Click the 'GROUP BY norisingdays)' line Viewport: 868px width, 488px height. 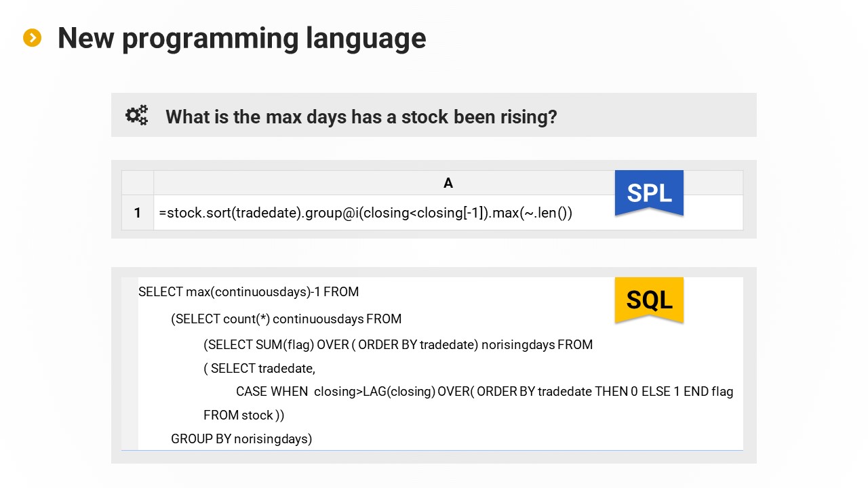click(x=241, y=439)
